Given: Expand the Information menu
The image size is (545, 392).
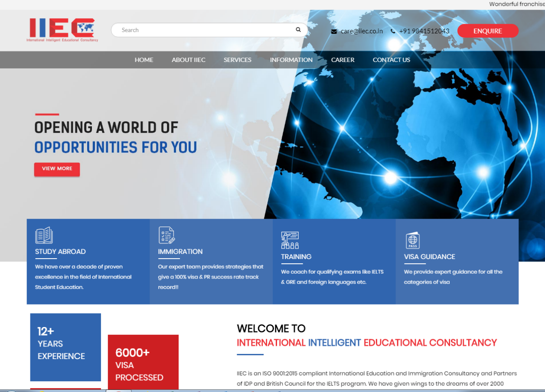Looking at the screenshot, I should click(291, 60).
